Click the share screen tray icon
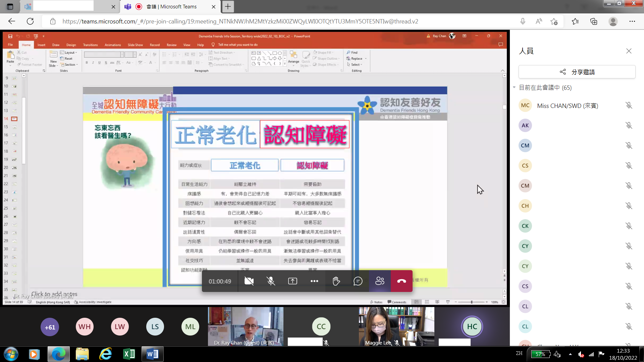Screen dimensions: 644x362 292,281
